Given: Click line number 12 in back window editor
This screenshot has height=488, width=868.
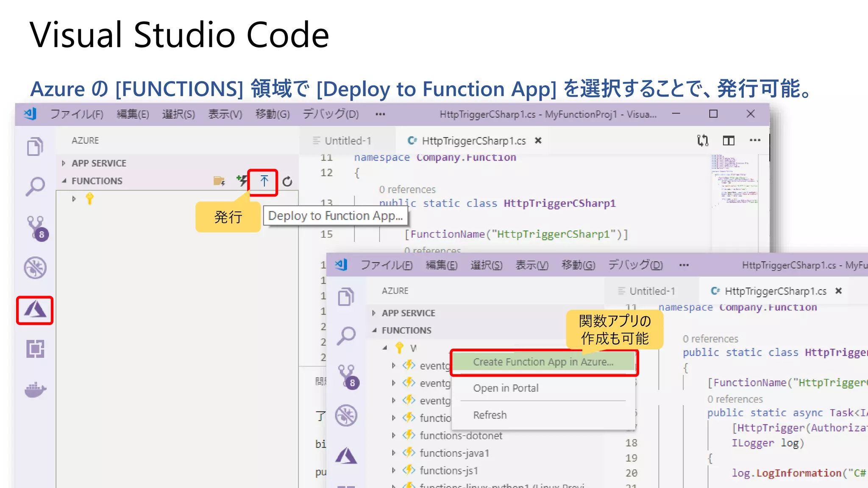Looking at the screenshot, I should click(326, 172).
